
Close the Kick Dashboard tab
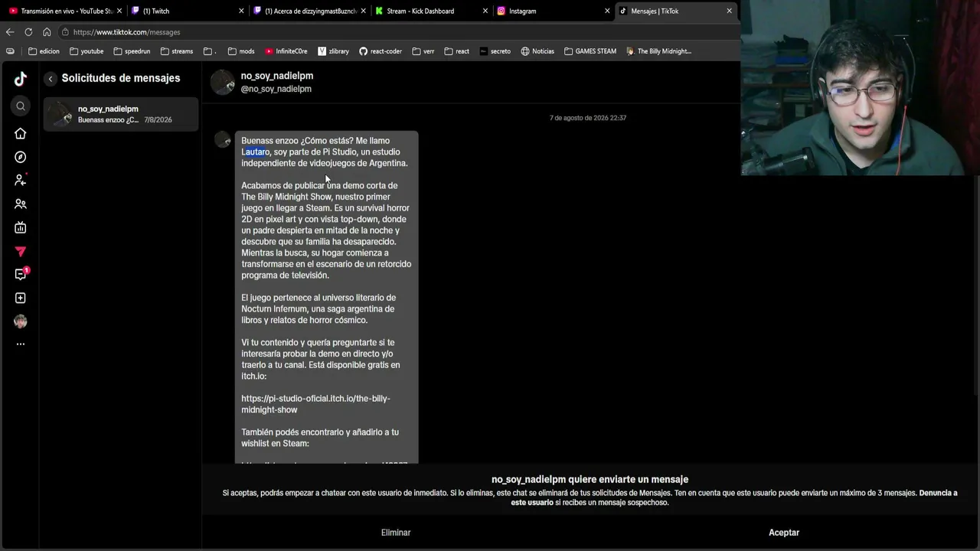coord(486,11)
